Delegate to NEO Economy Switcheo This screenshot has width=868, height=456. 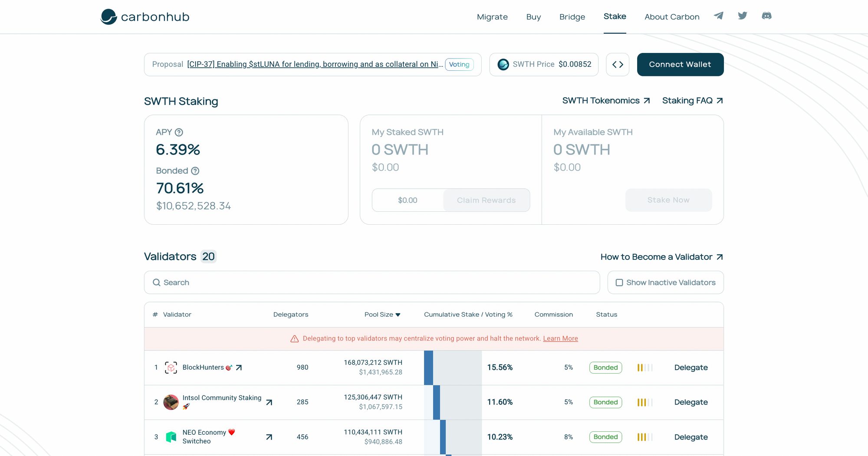pos(691,437)
